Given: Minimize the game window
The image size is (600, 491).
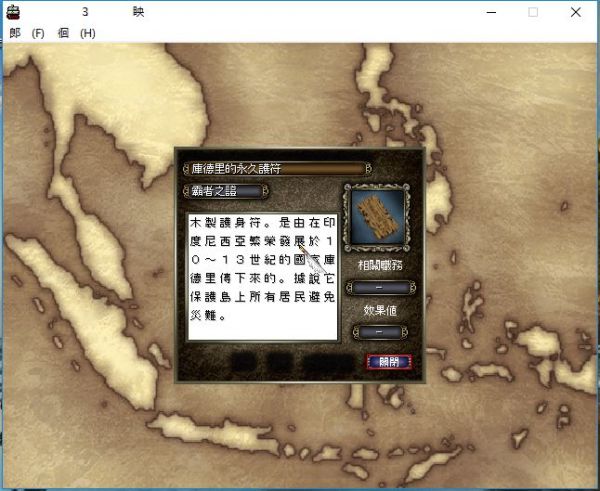Looking at the screenshot, I should point(487,12).
